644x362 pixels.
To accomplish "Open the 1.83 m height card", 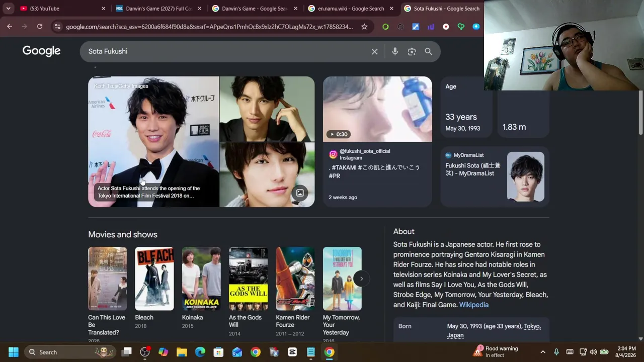I will (523, 115).
